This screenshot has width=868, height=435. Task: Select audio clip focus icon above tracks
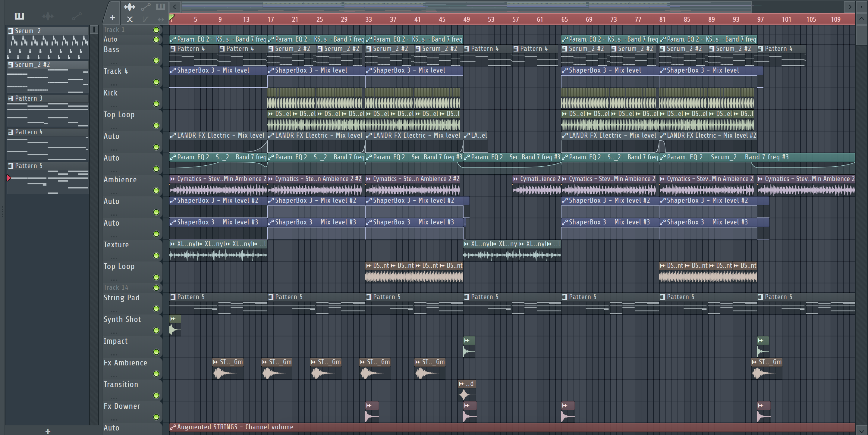click(x=129, y=7)
